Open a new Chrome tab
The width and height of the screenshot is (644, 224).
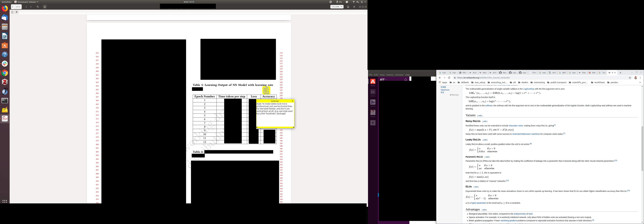tap(620, 73)
